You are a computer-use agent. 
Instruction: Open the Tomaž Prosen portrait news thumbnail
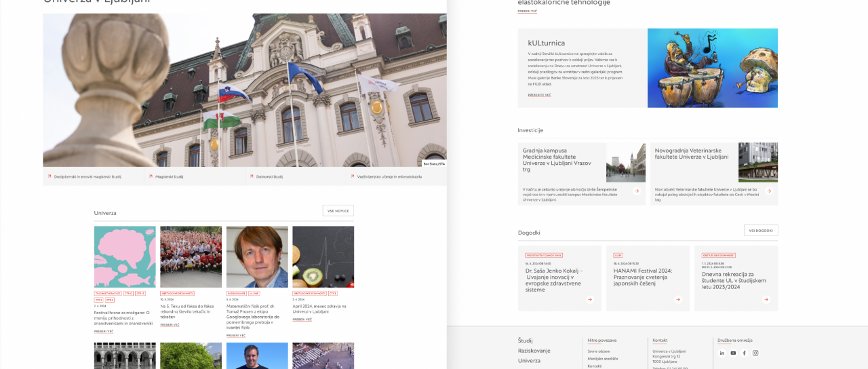tap(257, 257)
